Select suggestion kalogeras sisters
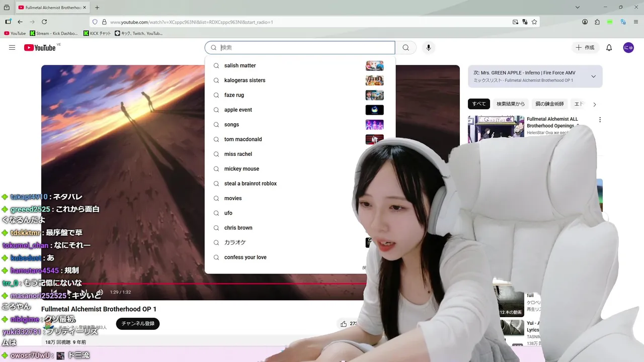This screenshot has height=362, width=644. (x=300, y=80)
